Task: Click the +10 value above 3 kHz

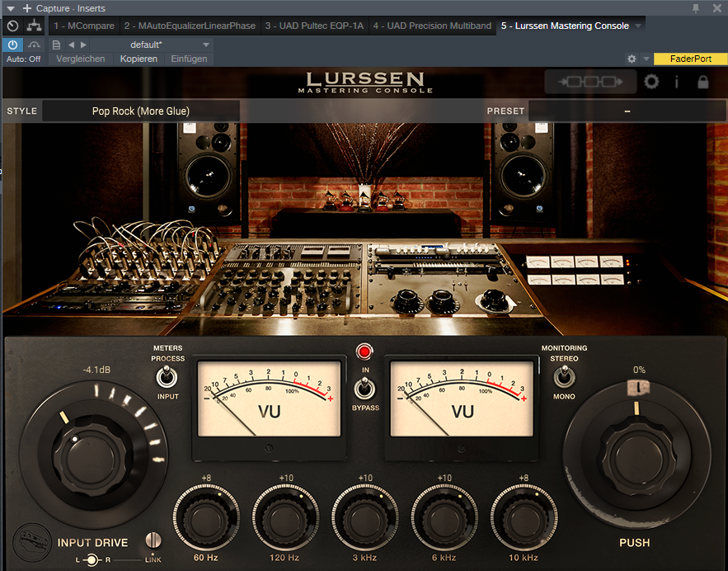Action: click(365, 478)
